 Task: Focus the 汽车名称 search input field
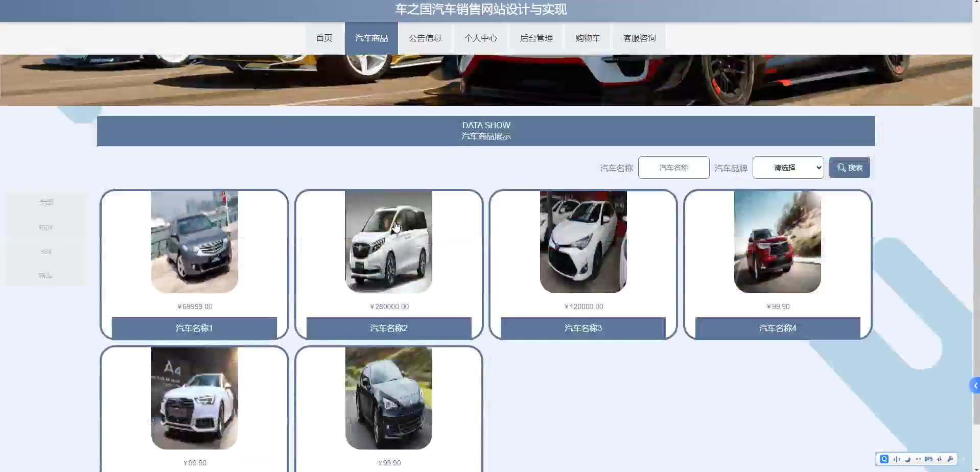pos(673,168)
